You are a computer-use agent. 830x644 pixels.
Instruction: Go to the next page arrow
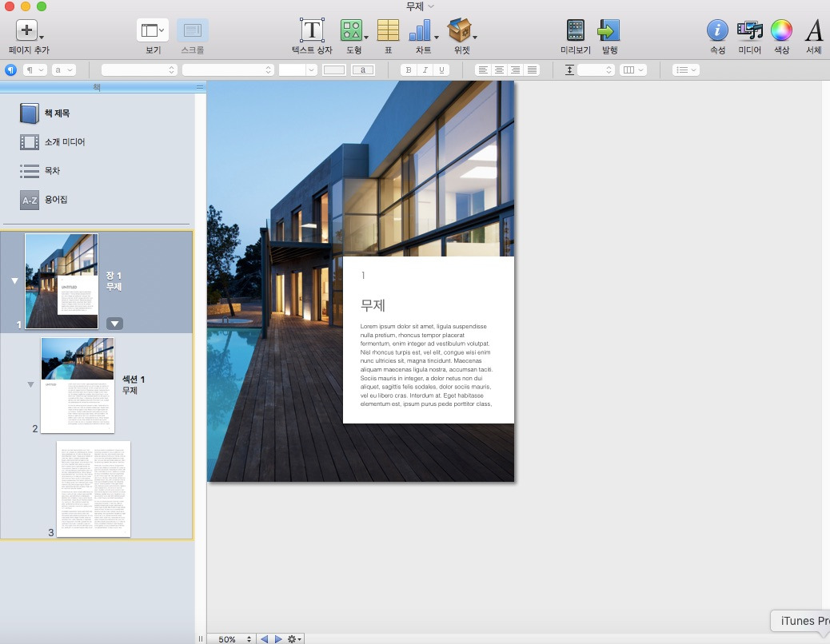tap(278, 638)
